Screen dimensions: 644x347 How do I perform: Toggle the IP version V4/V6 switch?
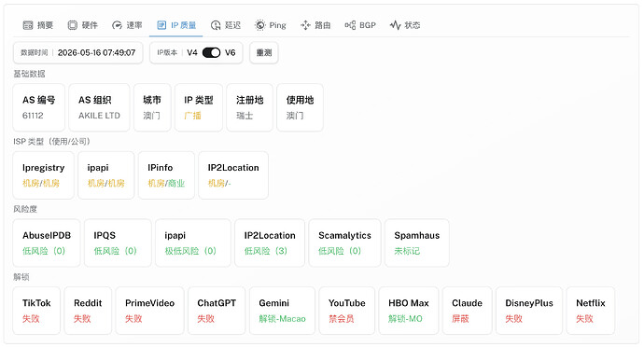[x=211, y=52]
